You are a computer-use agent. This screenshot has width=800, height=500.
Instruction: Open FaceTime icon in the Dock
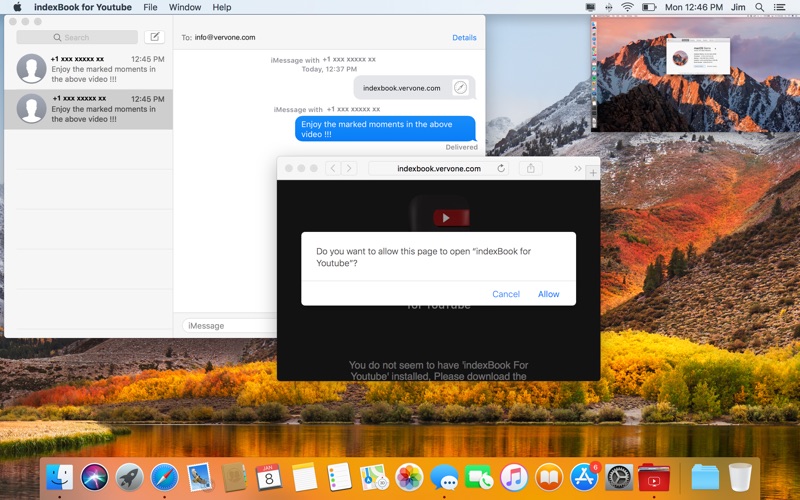(x=479, y=478)
